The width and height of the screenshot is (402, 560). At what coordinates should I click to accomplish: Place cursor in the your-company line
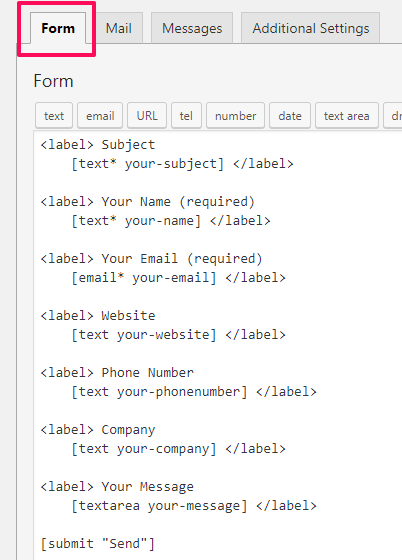178,449
